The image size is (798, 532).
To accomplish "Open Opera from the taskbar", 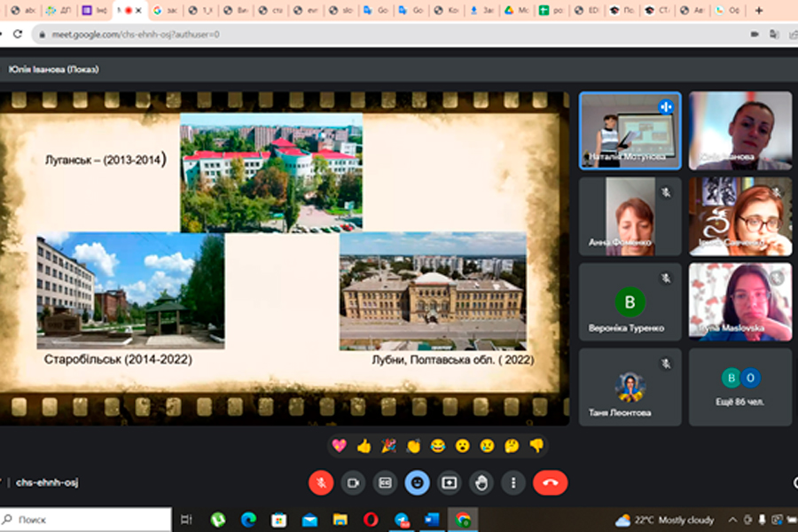I will coord(371,520).
